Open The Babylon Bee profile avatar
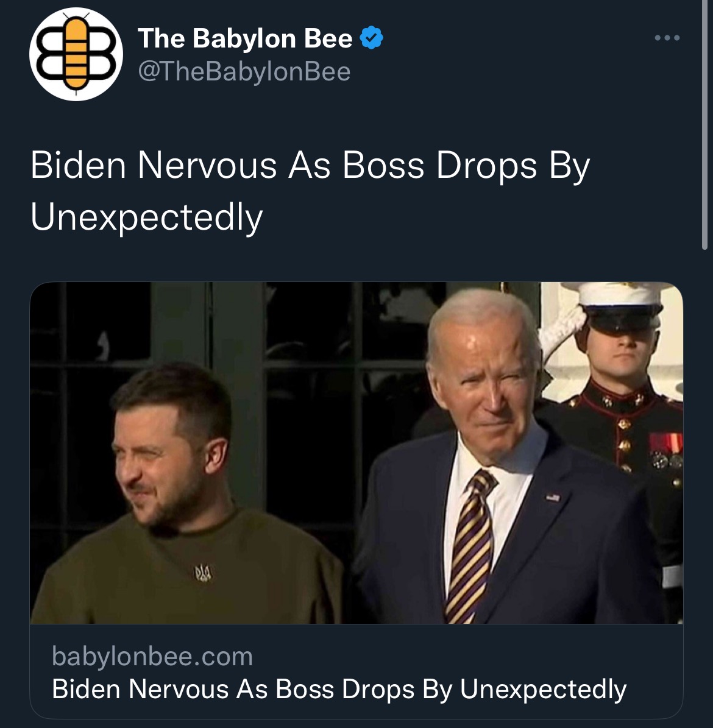This screenshot has height=728, width=713. [76, 54]
